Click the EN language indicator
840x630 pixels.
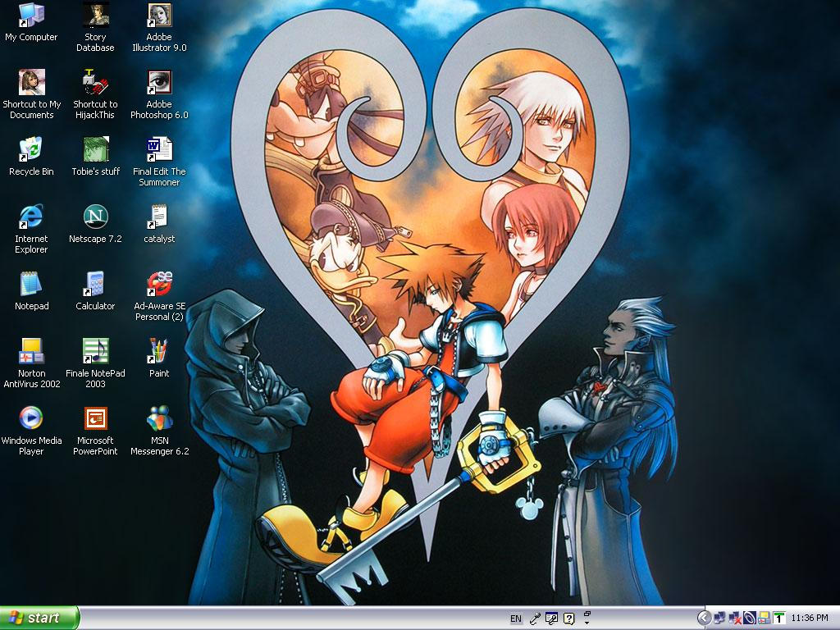click(515, 619)
